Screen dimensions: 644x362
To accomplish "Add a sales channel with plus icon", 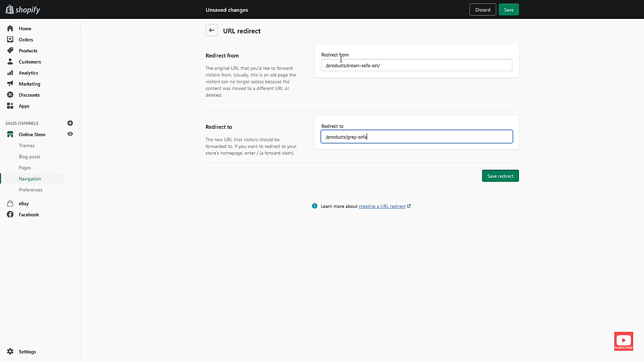I will [x=70, y=123].
